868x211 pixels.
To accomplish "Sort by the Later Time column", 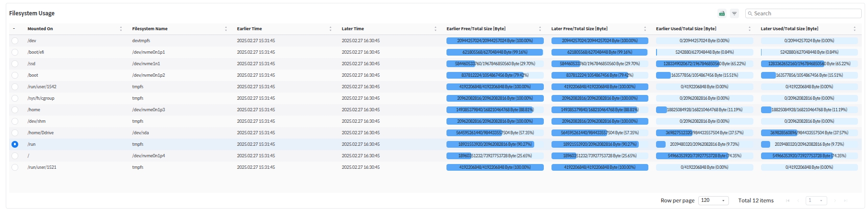I will click(435, 29).
